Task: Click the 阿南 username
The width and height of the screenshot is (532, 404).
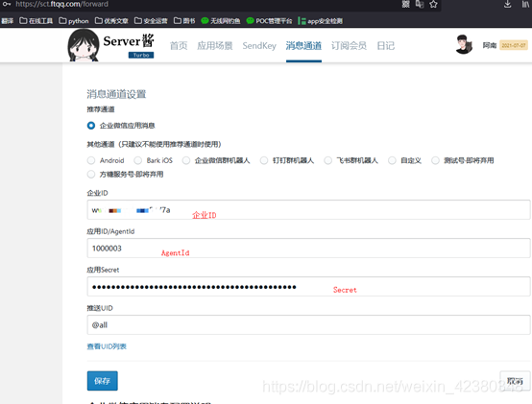Action: 490,45
